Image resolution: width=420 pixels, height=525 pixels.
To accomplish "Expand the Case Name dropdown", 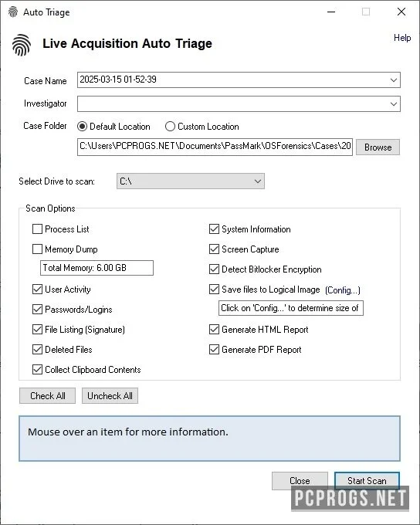I will [x=394, y=80].
